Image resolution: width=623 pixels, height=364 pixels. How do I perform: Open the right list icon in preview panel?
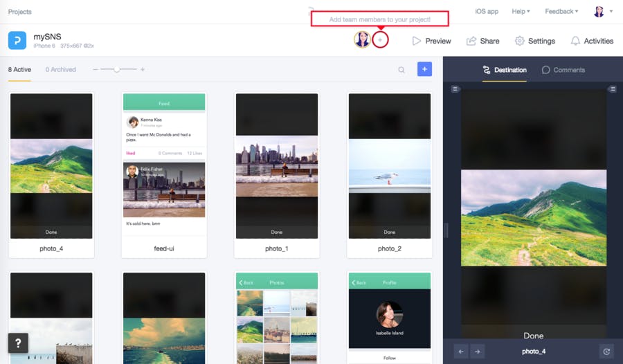coord(613,89)
